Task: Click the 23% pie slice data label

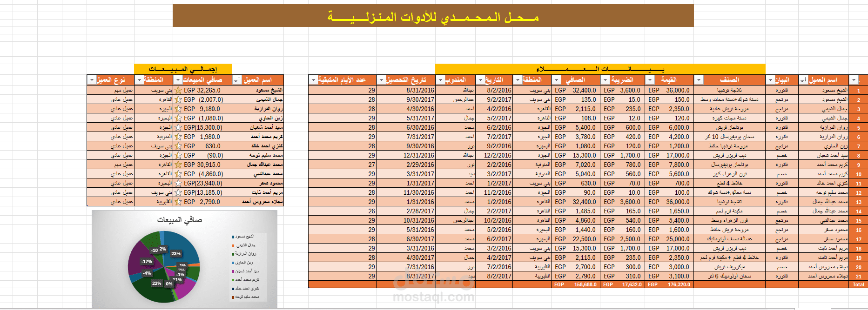Action: 175,254
